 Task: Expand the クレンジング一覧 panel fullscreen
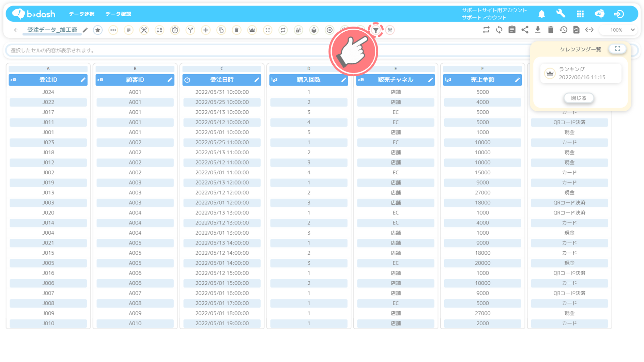(617, 49)
